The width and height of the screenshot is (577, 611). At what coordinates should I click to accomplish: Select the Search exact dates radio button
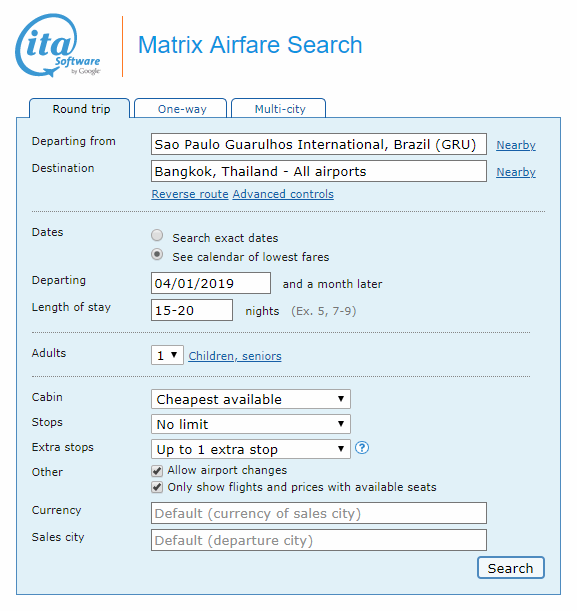coord(157,235)
